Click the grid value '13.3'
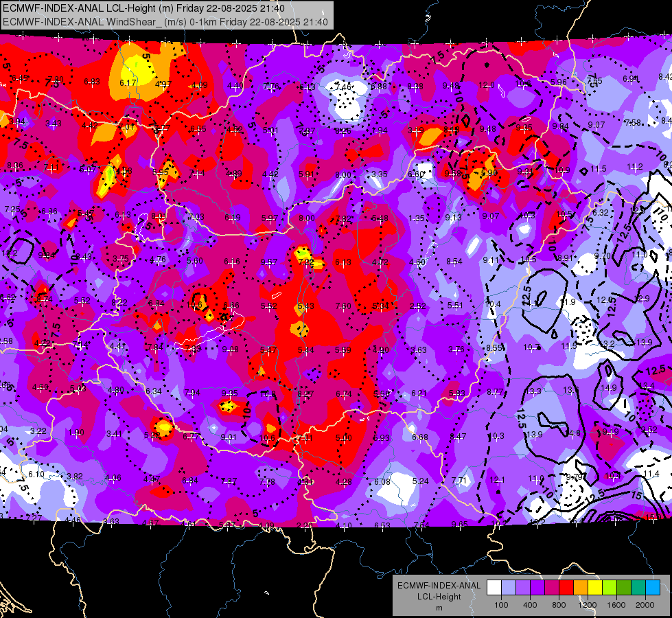This screenshot has width=672, height=618. click(x=533, y=391)
